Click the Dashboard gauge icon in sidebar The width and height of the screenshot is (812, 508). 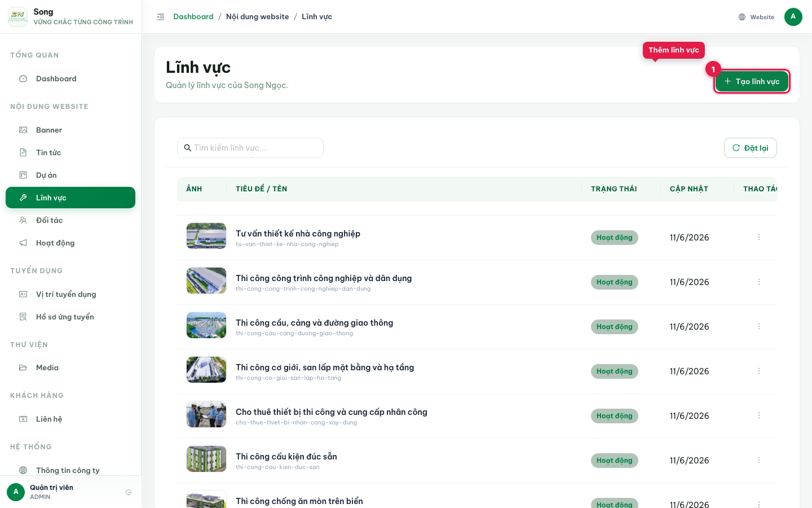point(23,78)
